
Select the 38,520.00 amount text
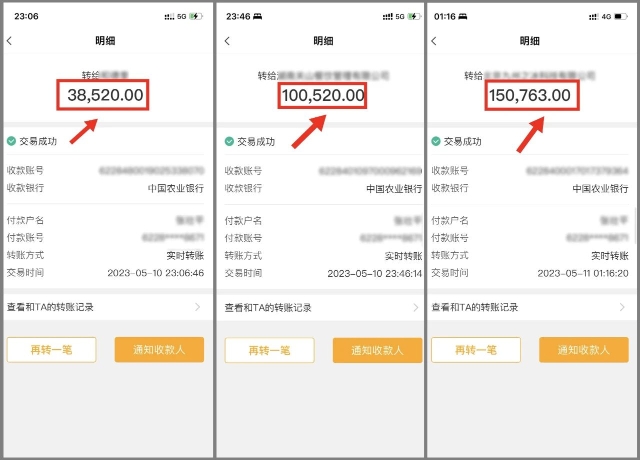(105, 95)
